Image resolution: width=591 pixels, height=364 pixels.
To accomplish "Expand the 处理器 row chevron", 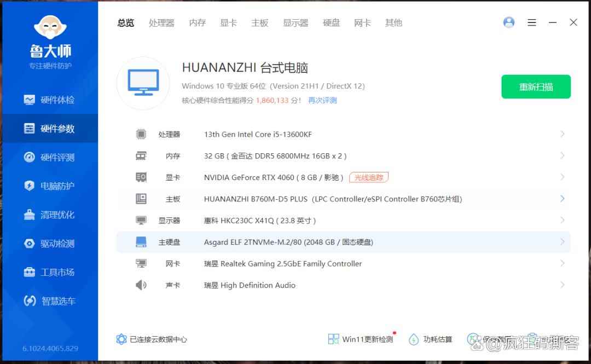I will tap(563, 134).
